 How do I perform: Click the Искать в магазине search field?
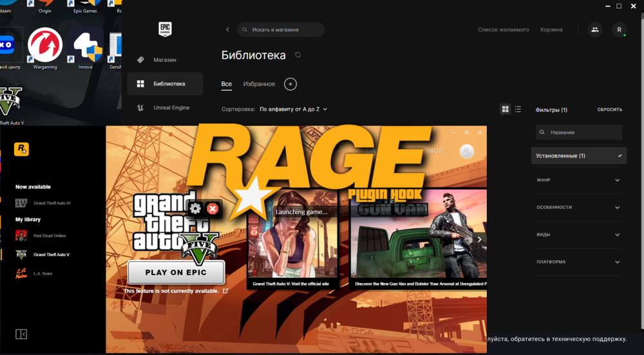[x=281, y=30]
